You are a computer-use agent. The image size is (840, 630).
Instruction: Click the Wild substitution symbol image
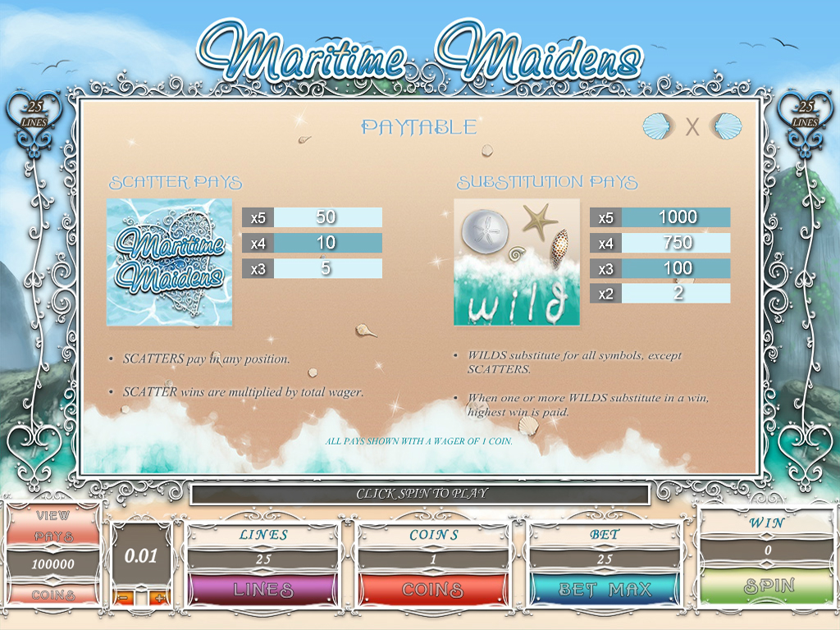point(516,262)
